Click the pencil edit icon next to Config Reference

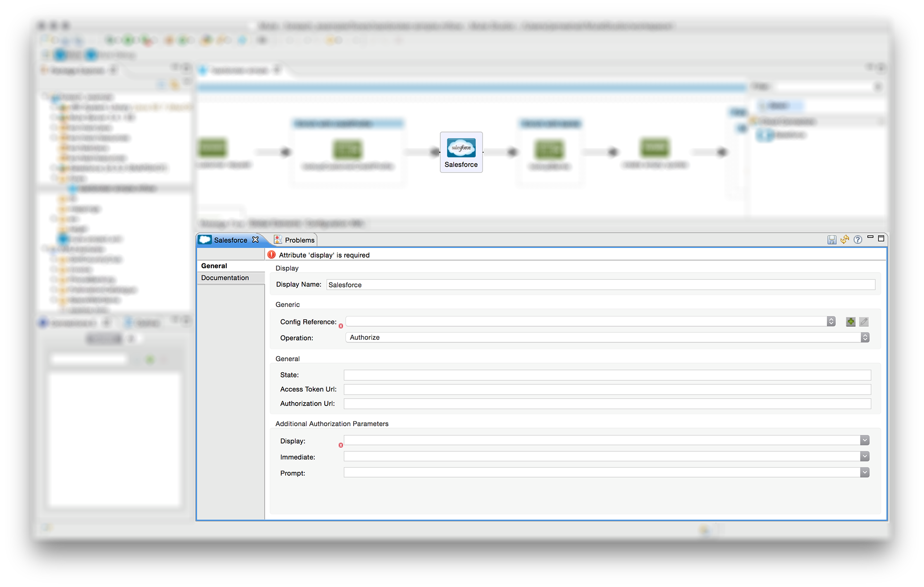click(x=864, y=322)
